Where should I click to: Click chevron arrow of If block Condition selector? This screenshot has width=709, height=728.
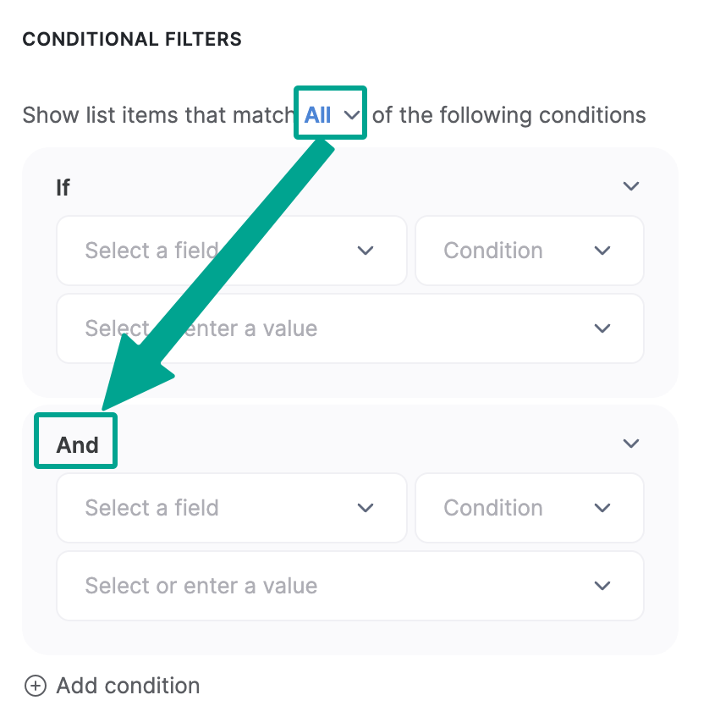(x=602, y=251)
